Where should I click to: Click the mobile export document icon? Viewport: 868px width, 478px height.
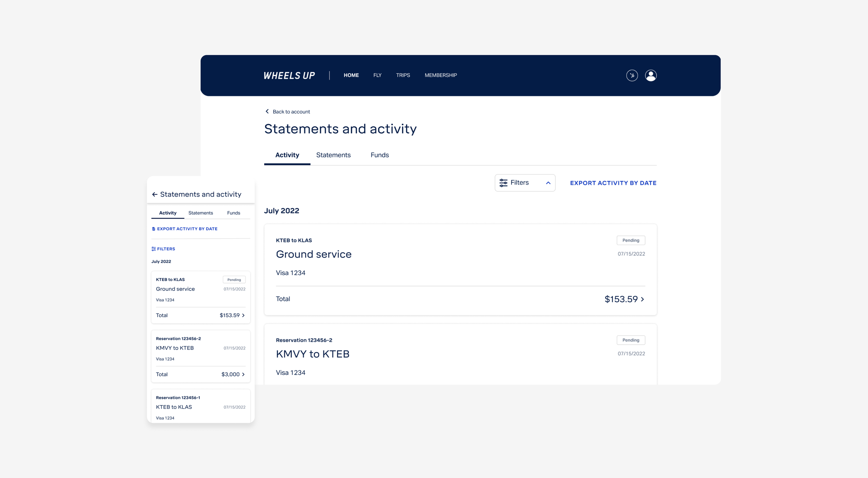(x=153, y=229)
